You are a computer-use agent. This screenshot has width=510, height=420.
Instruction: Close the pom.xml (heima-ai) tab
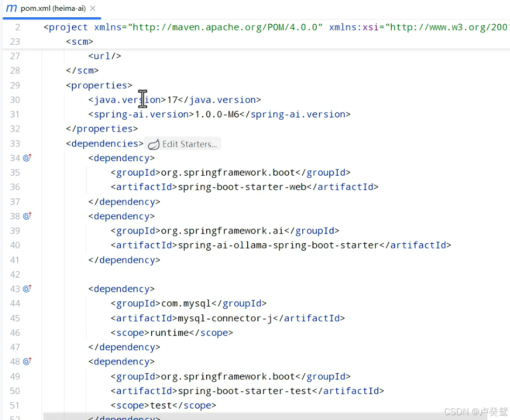click(93, 8)
